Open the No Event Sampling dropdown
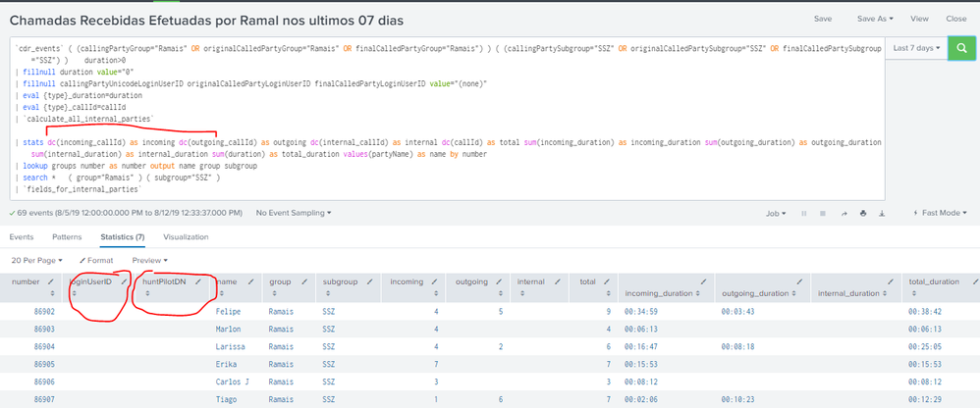980x408 pixels. [x=294, y=212]
